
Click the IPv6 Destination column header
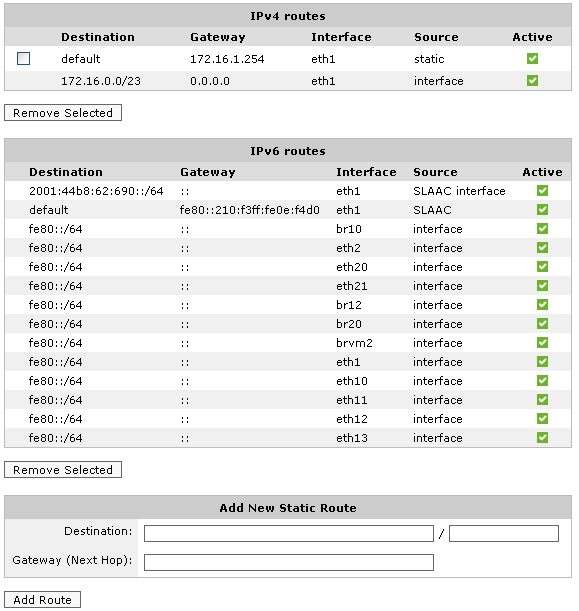coord(66,172)
